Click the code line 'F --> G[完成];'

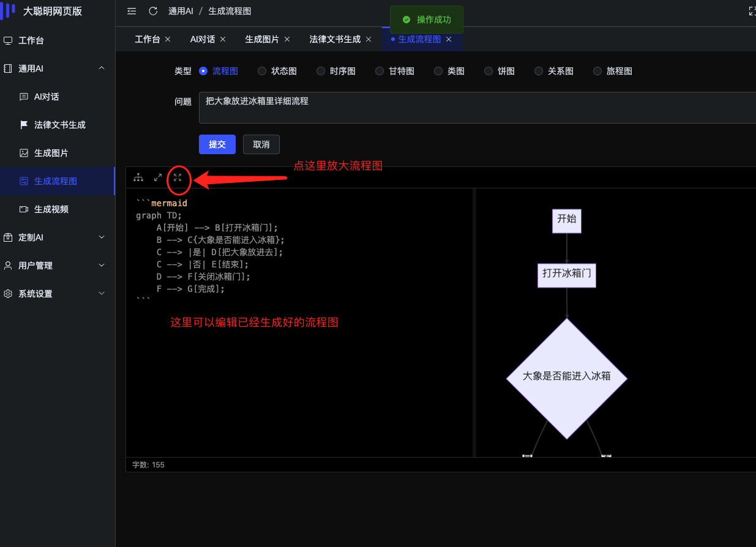pyautogui.click(x=190, y=289)
